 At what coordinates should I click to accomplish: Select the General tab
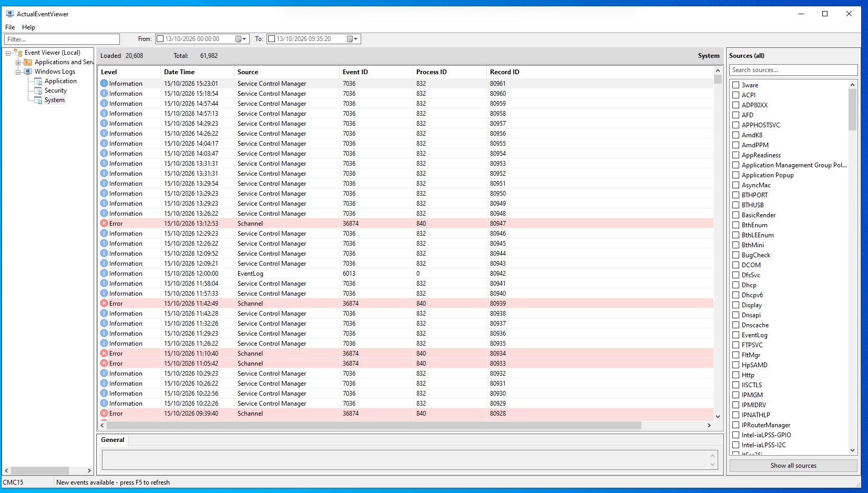coord(113,440)
